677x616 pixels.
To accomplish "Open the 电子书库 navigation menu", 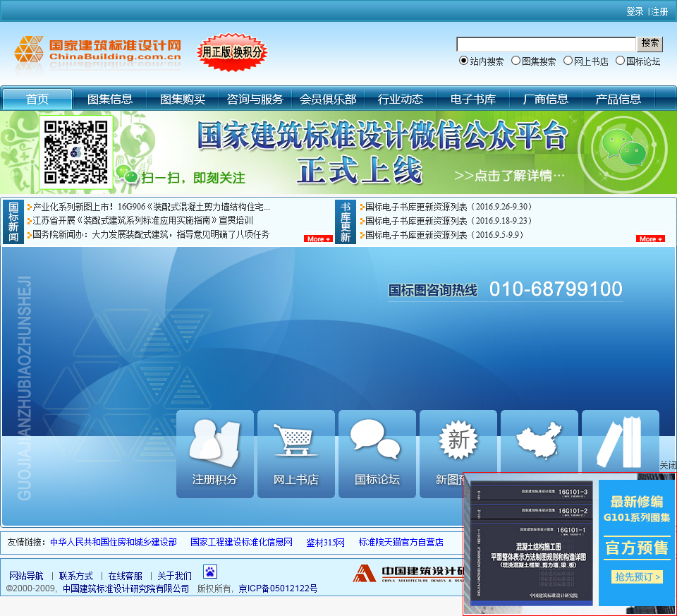I will [472, 99].
